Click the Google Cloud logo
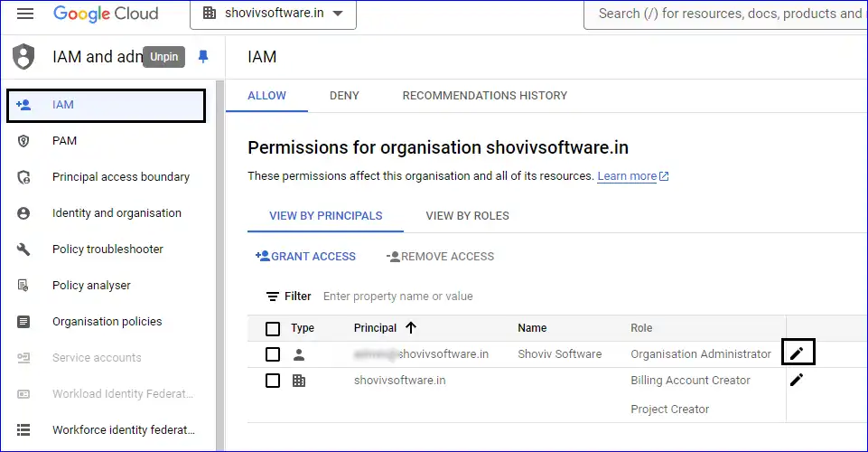The width and height of the screenshot is (868, 452). (x=106, y=14)
